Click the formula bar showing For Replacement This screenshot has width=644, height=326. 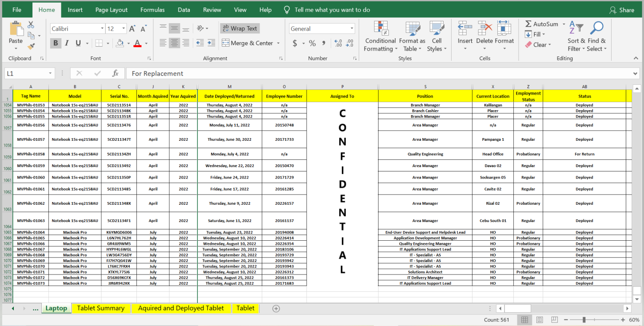[382, 74]
